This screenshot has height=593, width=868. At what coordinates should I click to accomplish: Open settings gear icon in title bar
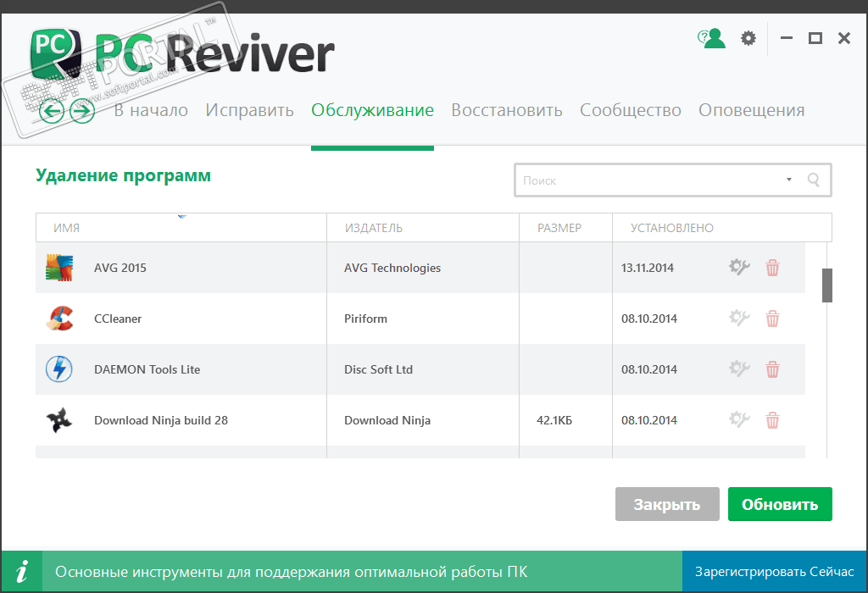click(x=748, y=38)
